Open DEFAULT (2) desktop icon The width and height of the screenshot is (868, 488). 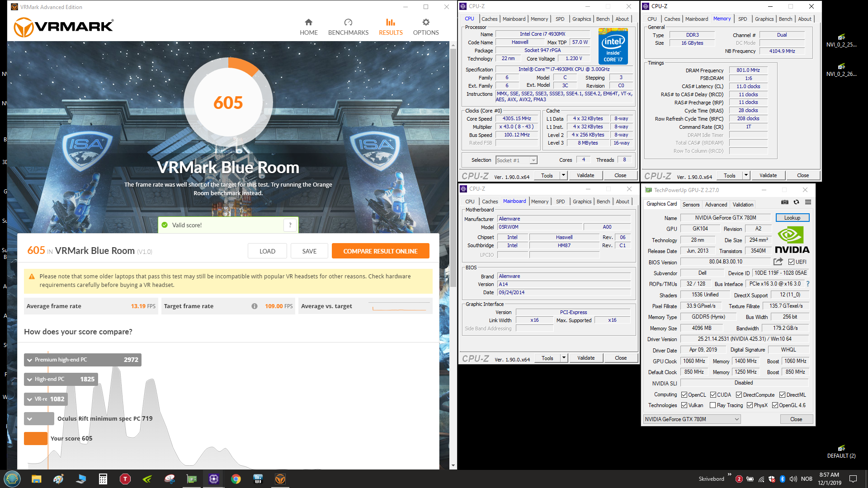click(841, 451)
